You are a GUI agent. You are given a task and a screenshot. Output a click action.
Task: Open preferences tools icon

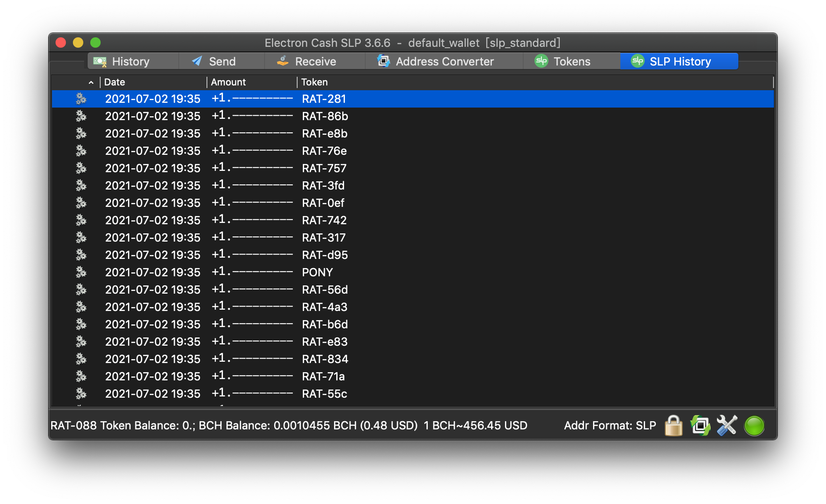click(727, 425)
